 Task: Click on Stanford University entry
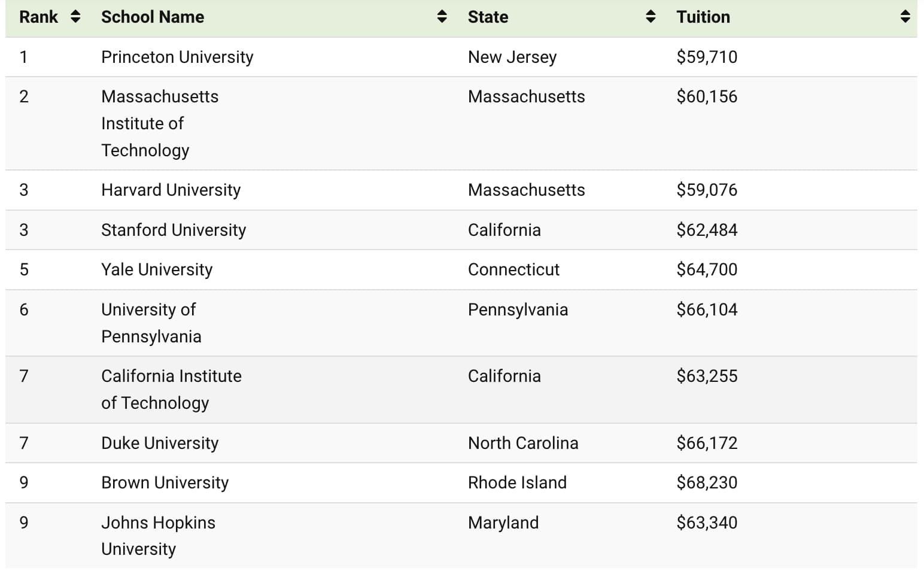tap(174, 230)
